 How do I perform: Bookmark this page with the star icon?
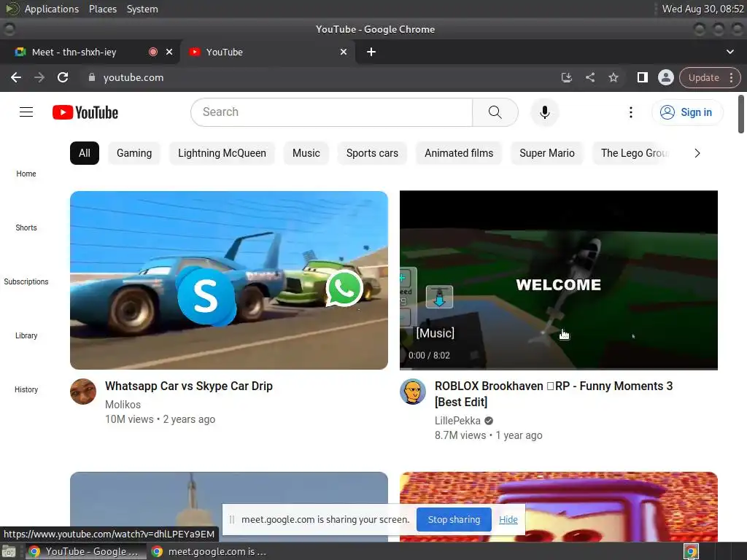(x=613, y=77)
